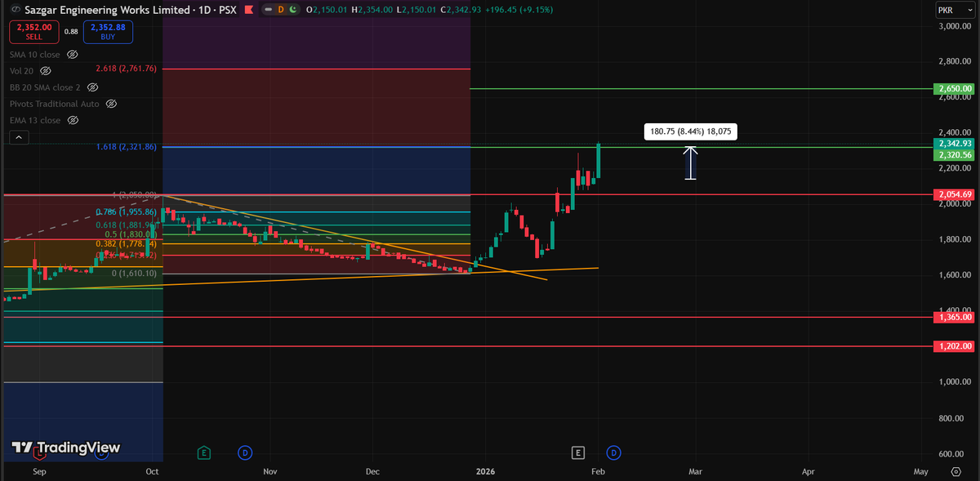This screenshot has width=980, height=481.
Task: Show the Pivots Traditional Auto indicator
Action: click(111, 104)
